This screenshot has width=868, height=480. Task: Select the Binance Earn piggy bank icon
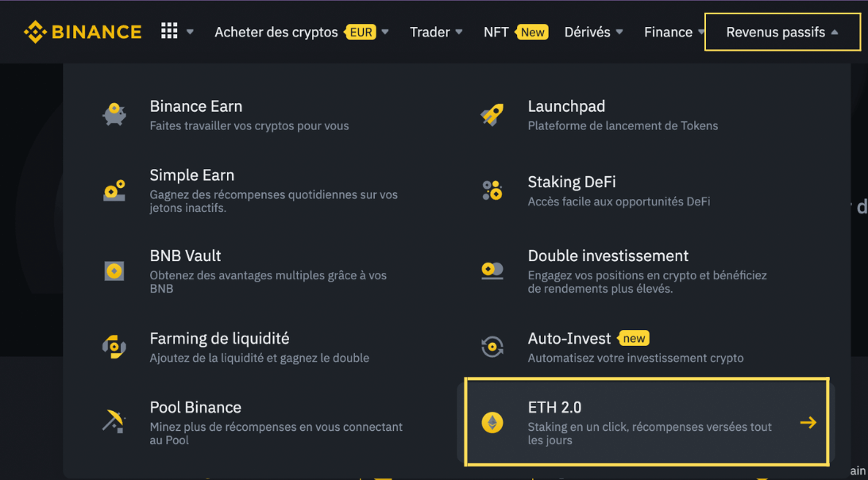pyautogui.click(x=114, y=113)
